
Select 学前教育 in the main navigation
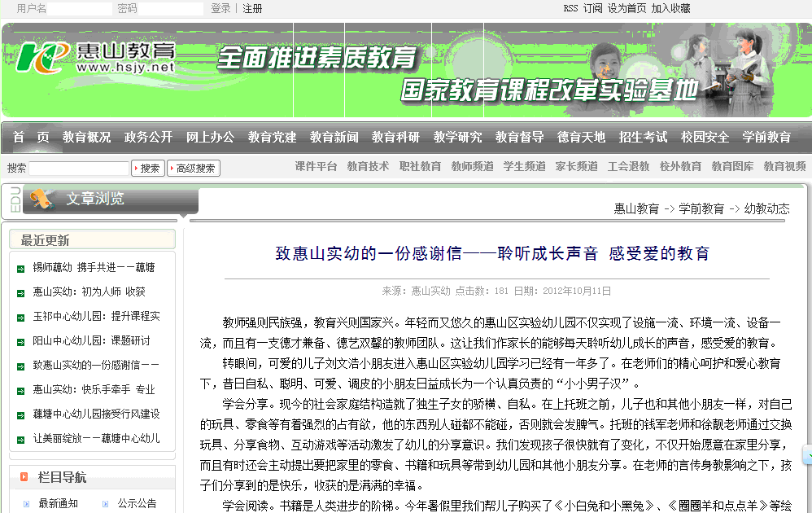(x=766, y=138)
